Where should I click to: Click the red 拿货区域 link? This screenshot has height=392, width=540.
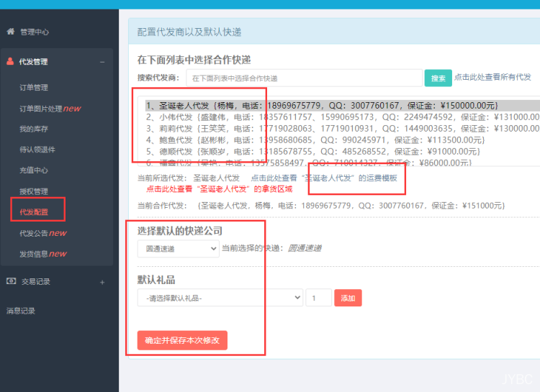pyautogui.click(x=219, y=189)
